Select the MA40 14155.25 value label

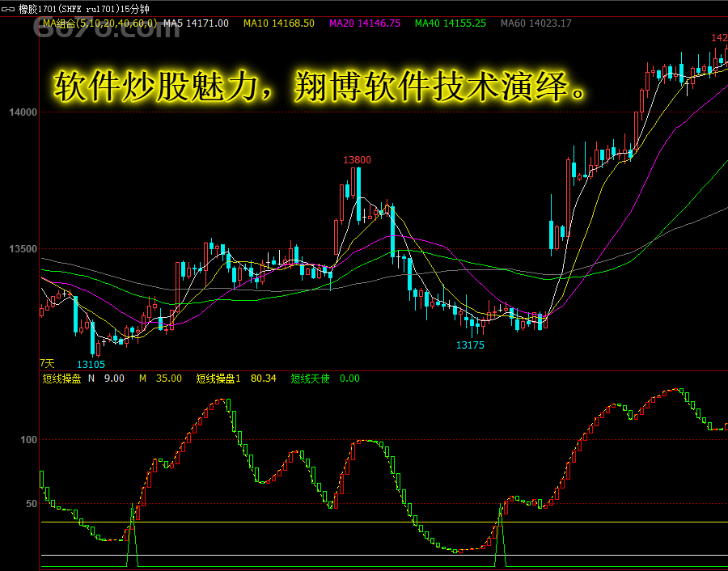(x=451, y=23)
